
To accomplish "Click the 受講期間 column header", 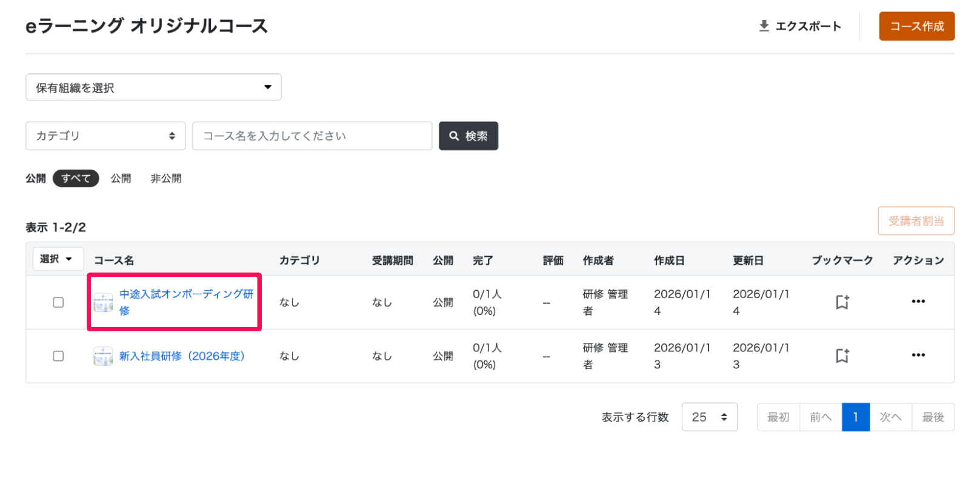I will coord(393,260).
